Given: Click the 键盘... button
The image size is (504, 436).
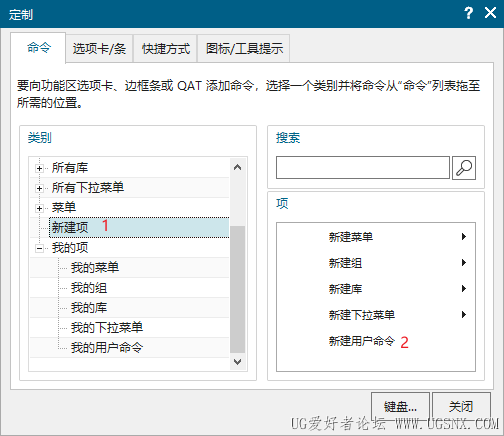Looking at the screenshot, I should tap(400, 406).
